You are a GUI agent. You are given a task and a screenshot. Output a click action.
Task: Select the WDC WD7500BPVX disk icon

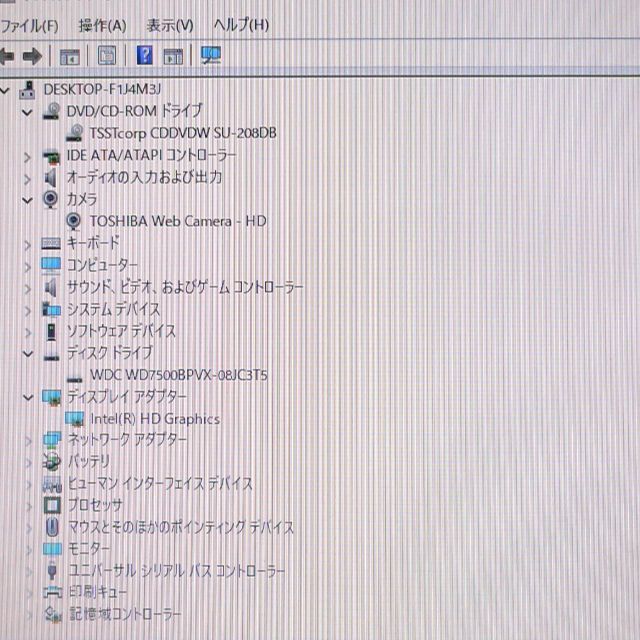(x=74, y=379)
